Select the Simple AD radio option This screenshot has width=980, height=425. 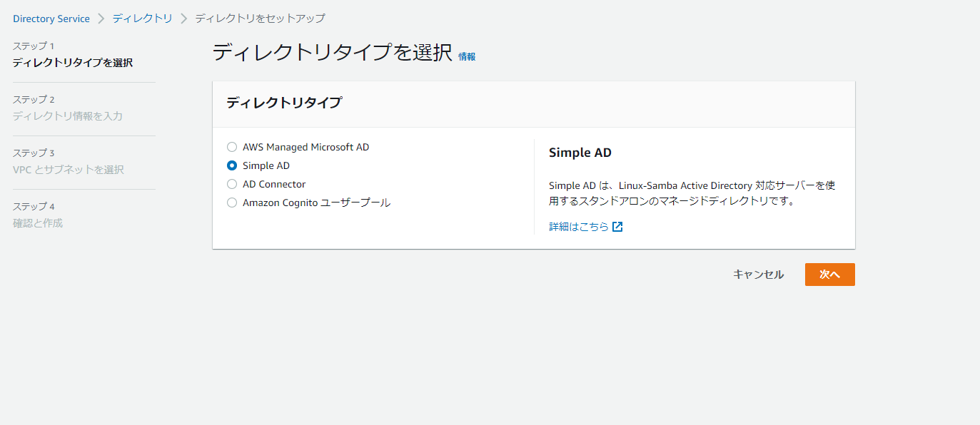[x=232, y=165]
